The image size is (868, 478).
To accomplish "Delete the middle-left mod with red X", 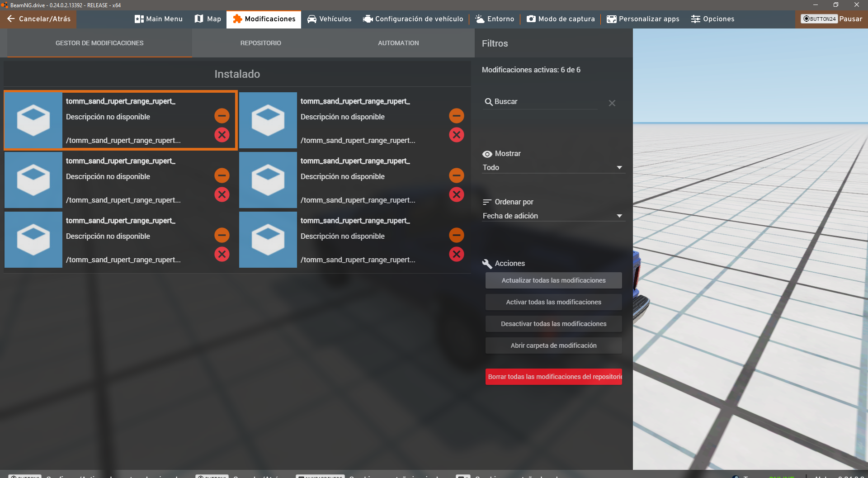I will 222,194.
